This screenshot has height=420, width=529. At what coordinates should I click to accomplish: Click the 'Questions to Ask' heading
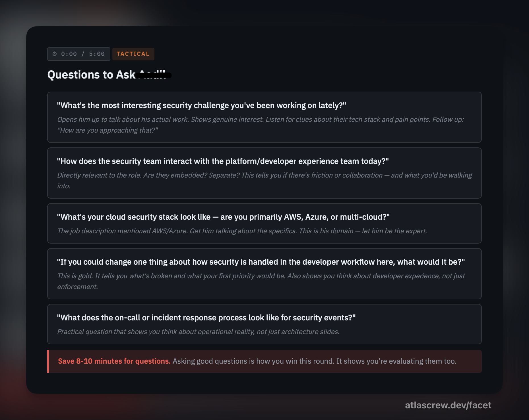point(91,75)
